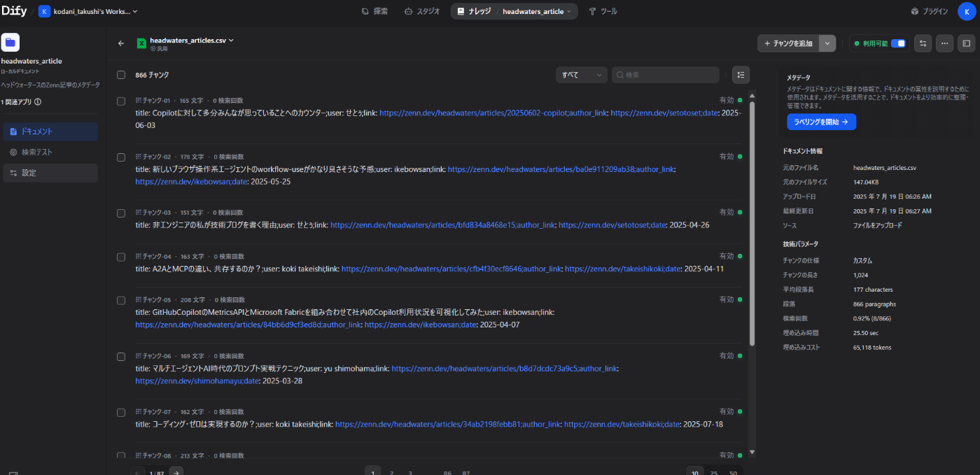Click the list scrollbar up arrow
This screenshot has width=980, height=475.
(x=752, y=96)
